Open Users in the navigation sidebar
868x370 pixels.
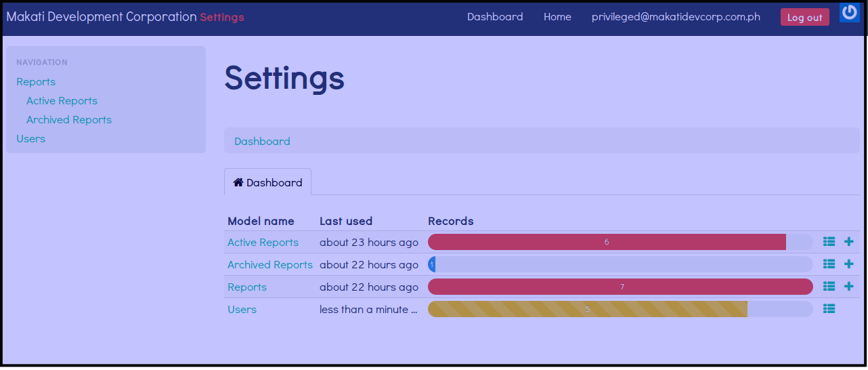[x=30, y=139]
